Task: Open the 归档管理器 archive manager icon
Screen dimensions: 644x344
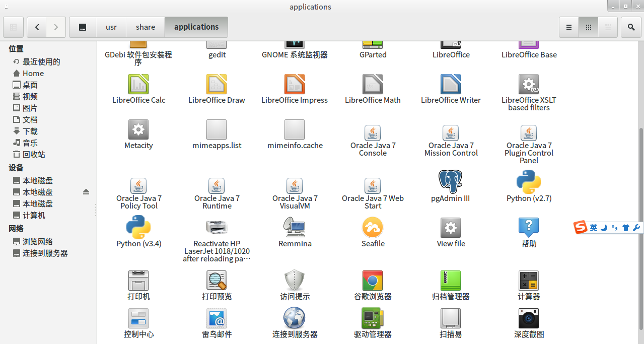Action: click(451, 281)
